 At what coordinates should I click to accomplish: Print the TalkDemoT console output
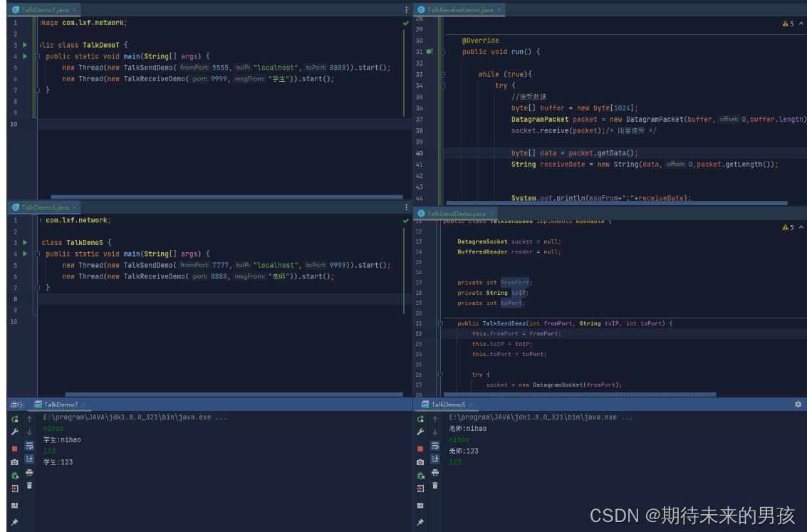click(x=29, y=472)
